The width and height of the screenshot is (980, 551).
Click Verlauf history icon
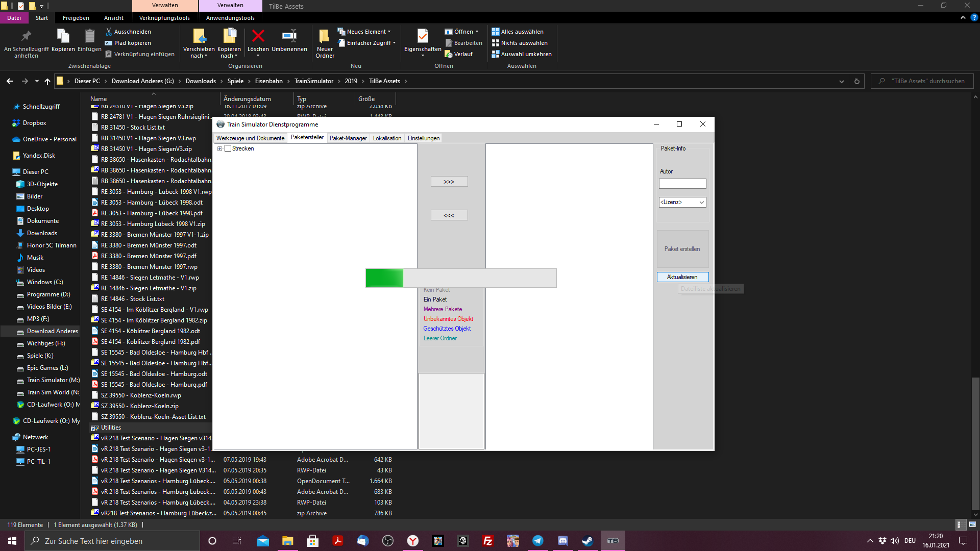tap(449, 54)
